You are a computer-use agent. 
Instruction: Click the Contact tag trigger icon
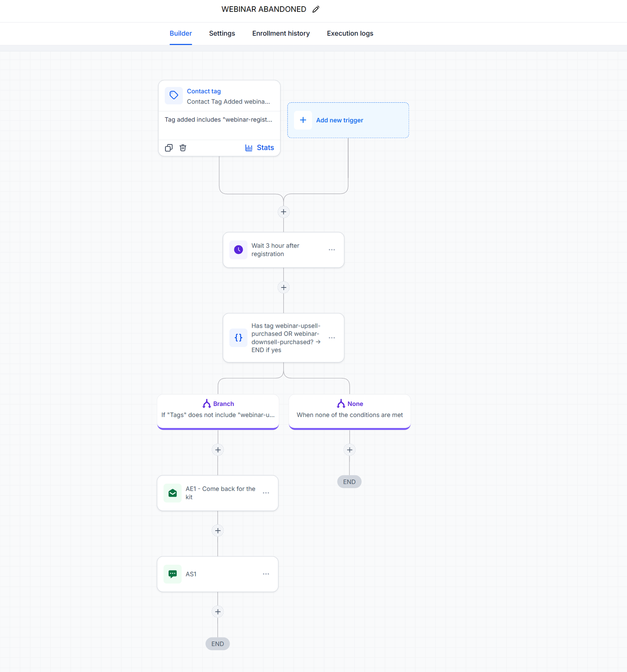tap(174, 96)
